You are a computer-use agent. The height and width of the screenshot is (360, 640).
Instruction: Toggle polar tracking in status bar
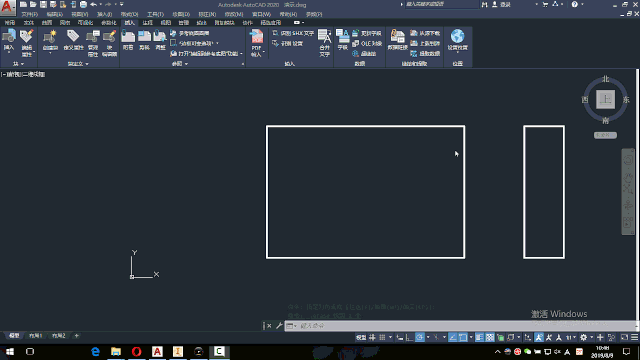tap(420, 338)
